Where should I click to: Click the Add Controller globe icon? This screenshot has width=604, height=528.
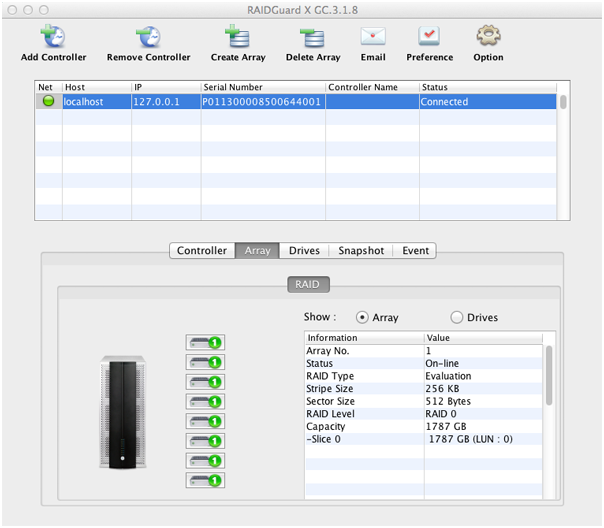53,36
